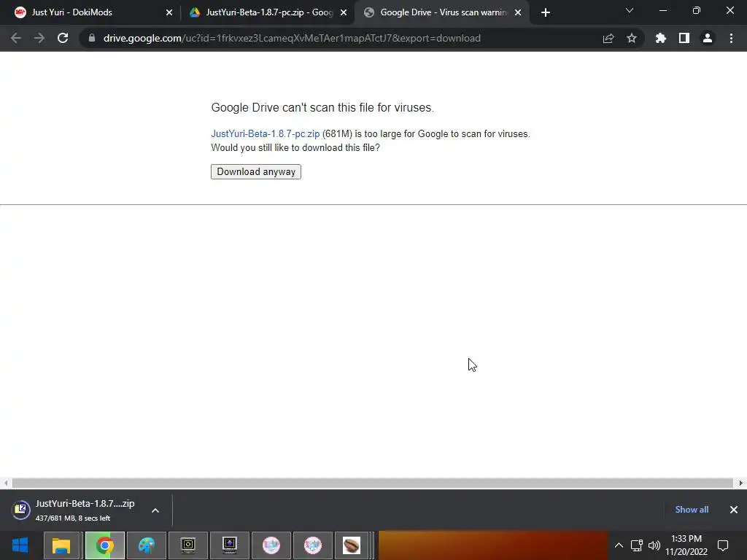The height and width of the screenshot is (560, 747).
Task: Open the network status tray icon
Action: tap(637, 545)
